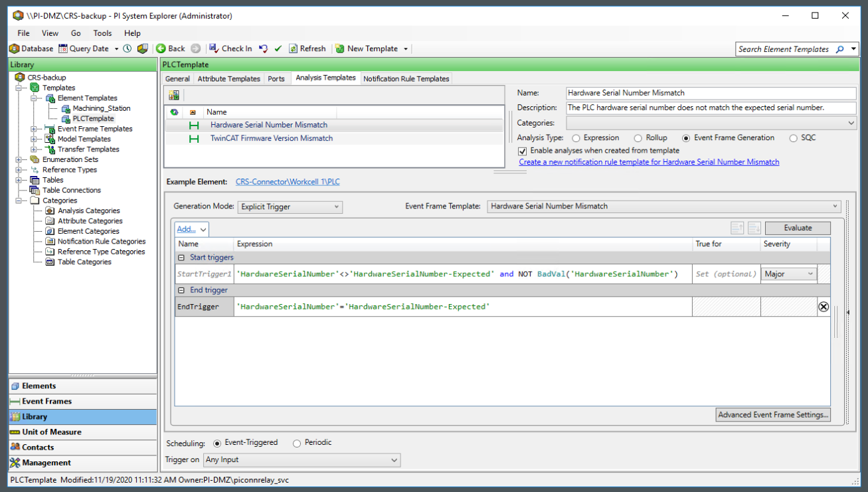This screenshot has width=868, height=492.
Task: Open the Event Frame Template dropdown
Action: point(664,206)
